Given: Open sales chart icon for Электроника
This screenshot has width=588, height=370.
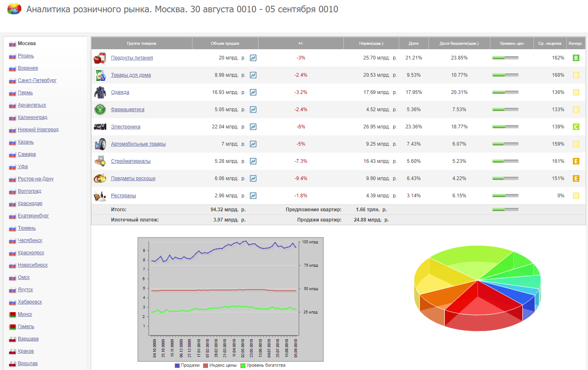Looking at the screenshot, I should tap(253, 127).
